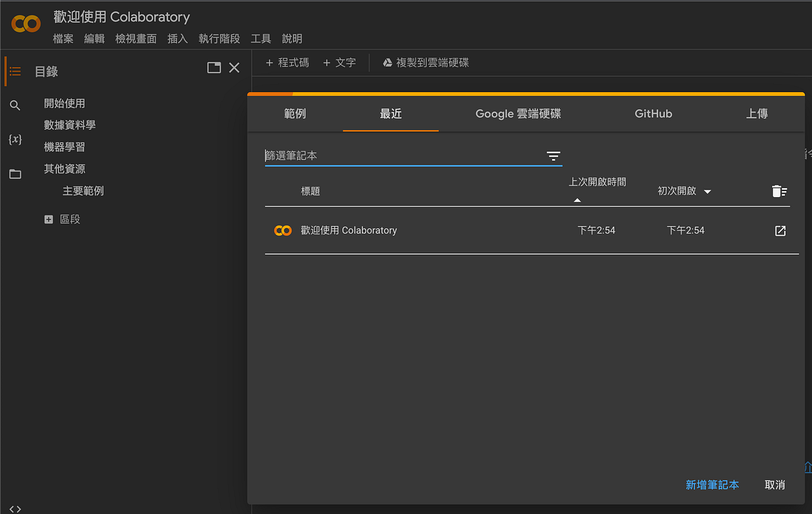
Task: Open the code snippets icon at bottom left
Action: 15,507
